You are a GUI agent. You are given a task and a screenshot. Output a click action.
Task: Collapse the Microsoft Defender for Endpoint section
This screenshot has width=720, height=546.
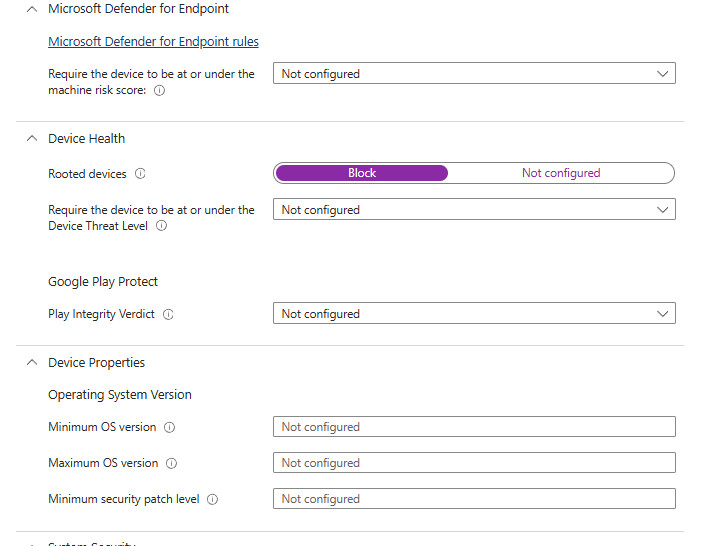[x=31, y=9]
